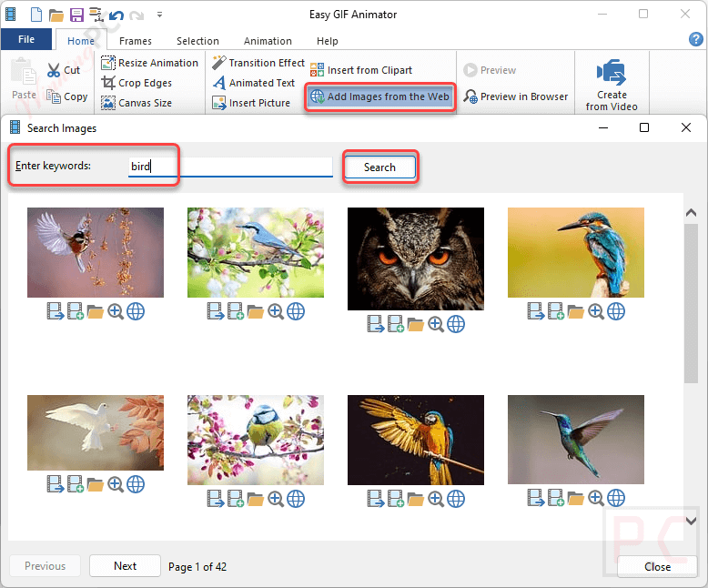Click the Copy tool in the ribbon

[x=67, y=96]
